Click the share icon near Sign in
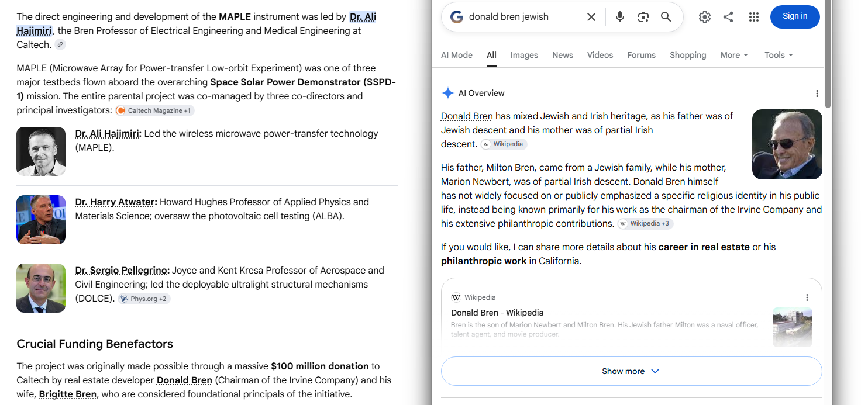868x405 pixels. point(728,17)
